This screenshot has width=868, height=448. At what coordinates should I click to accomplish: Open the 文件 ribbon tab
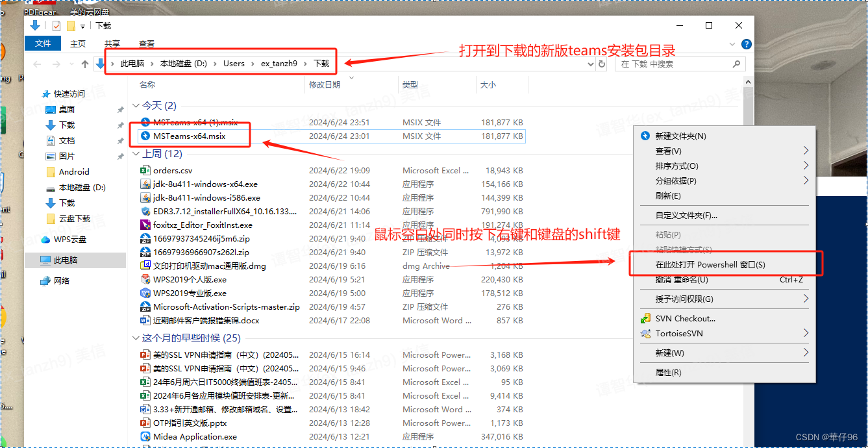tap(43, 44)
